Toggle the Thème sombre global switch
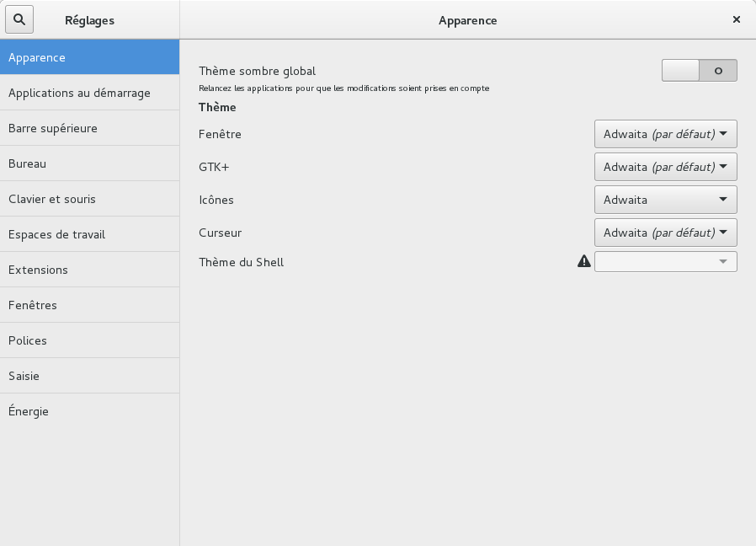The height and width of the screenshot is (546, 756). (699, 71)
